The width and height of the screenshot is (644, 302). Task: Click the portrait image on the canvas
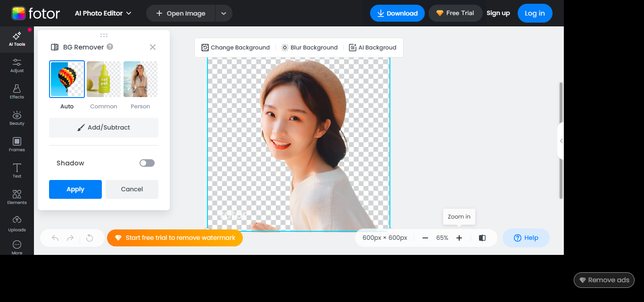point(299,144)
